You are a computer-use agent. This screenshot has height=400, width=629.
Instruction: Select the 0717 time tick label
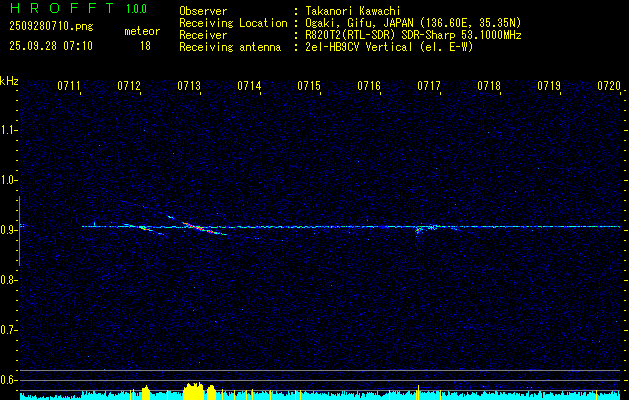coord(429,86)
